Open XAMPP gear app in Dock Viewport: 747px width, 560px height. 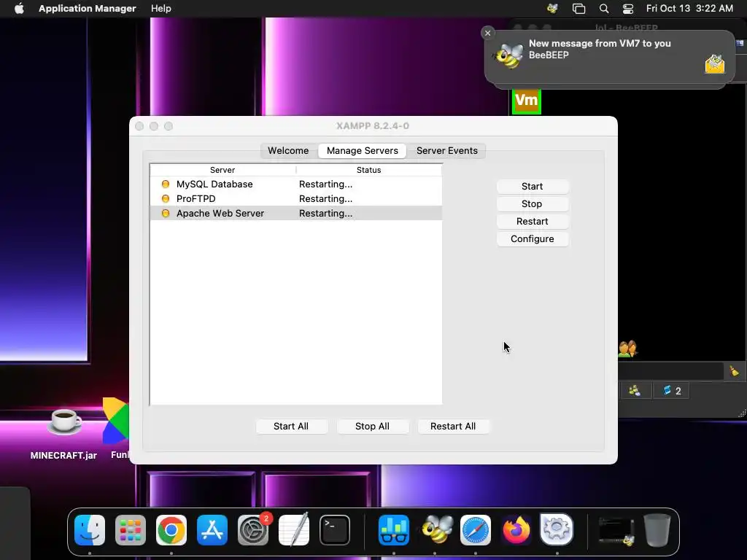[557, 529]
